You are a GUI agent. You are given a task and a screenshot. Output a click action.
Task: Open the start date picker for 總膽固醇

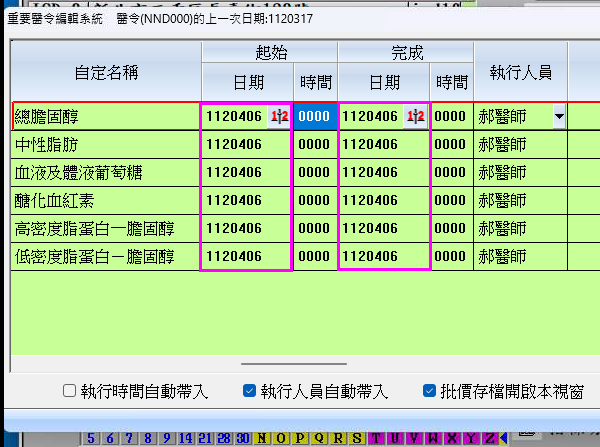279,117
